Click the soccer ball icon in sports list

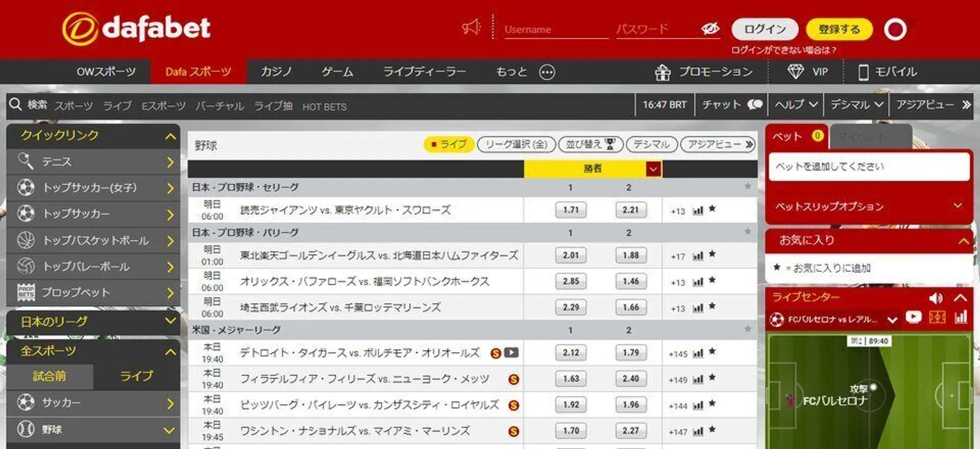click(x=26, y=403)
